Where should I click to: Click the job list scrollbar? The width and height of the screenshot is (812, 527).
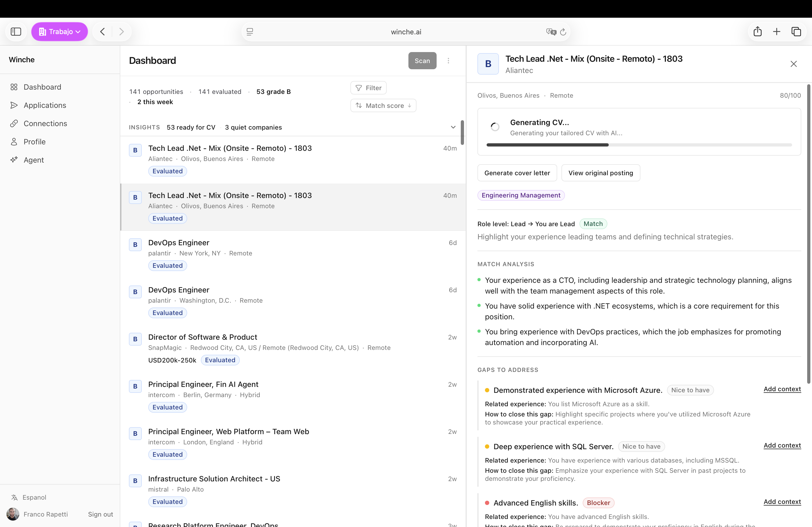462,132
